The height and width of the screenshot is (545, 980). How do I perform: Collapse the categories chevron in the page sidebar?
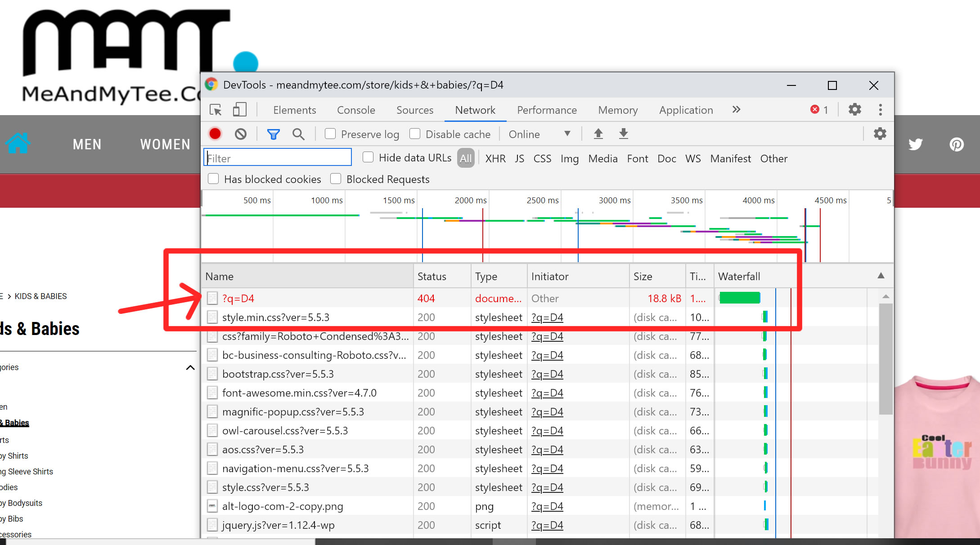[x=190, y=367]
